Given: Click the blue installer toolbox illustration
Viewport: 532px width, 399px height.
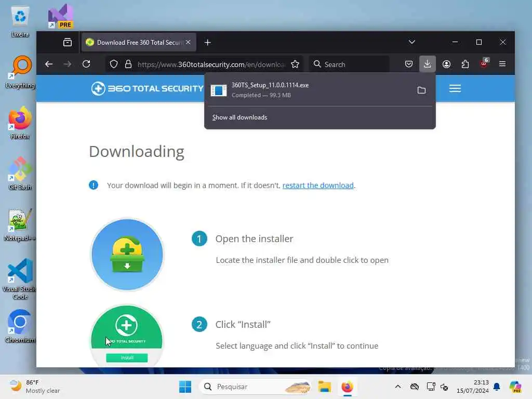Looking at the screenshot, I should (x=127, y=255).
